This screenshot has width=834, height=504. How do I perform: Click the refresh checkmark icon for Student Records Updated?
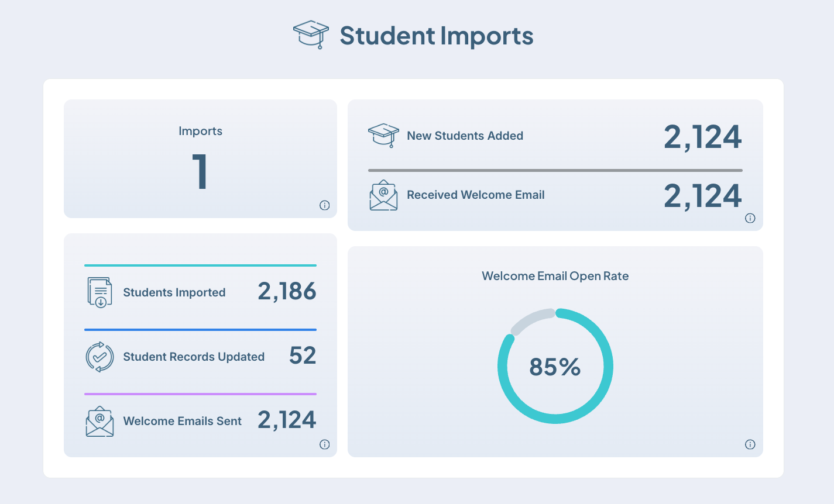point(99,357)
